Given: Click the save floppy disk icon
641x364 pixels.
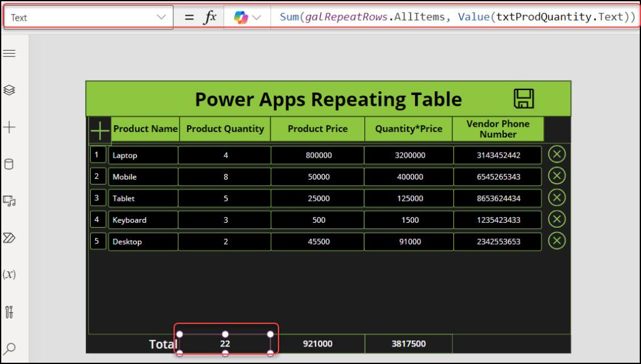Looking at the screenshot, I should click(x=524, y=98).
